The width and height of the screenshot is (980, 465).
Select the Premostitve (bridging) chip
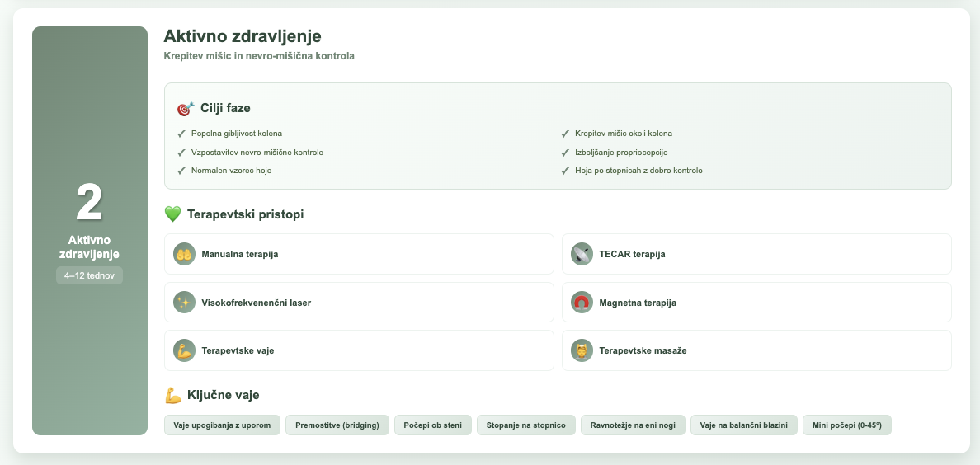click(x=337, y=425)
